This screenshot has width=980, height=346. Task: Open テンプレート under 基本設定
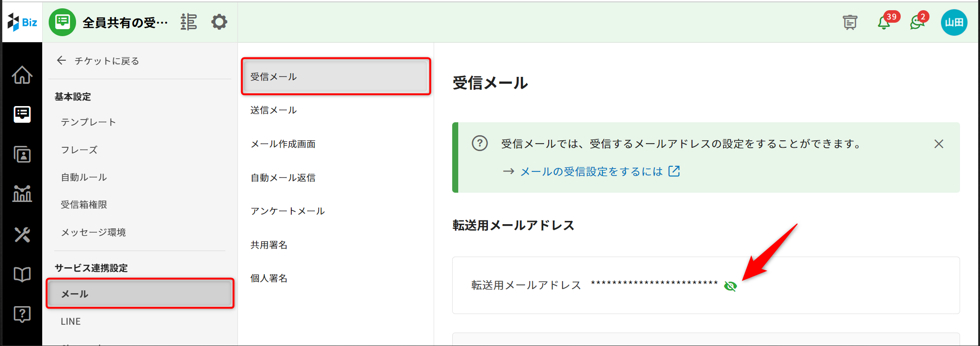point(88,122)
